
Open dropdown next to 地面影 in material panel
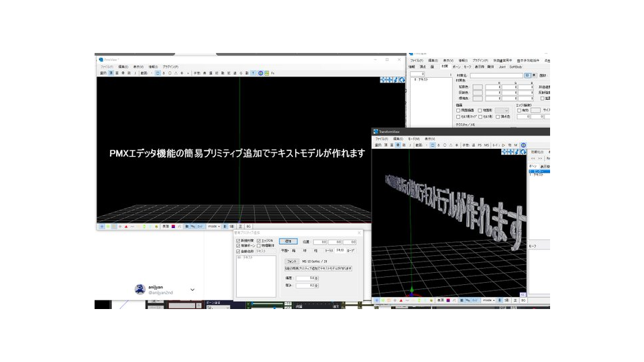click(502, 111)
